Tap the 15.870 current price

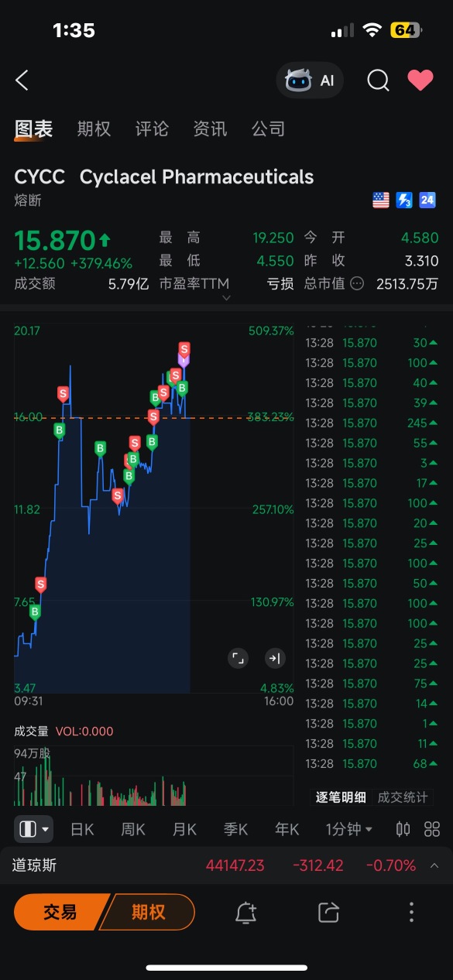tap(54, 240)
